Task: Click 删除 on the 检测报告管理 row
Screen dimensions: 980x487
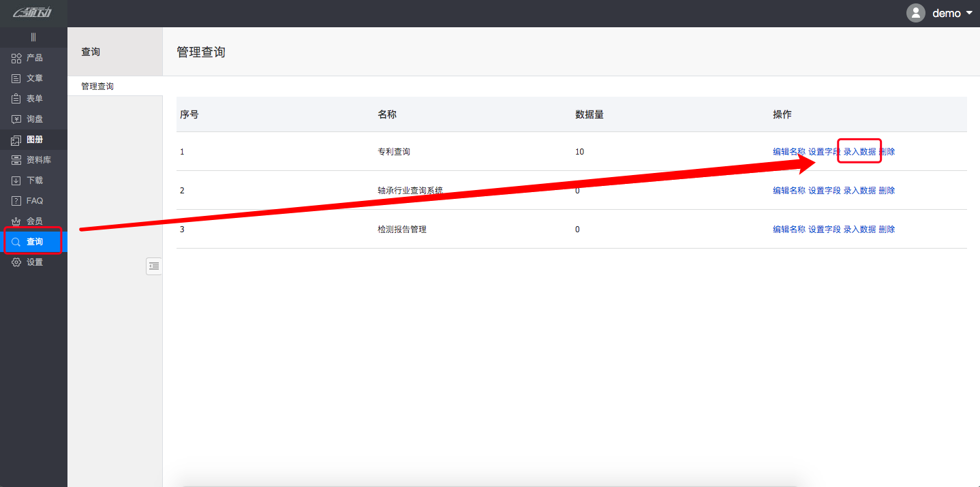Action: coord(886,229)
